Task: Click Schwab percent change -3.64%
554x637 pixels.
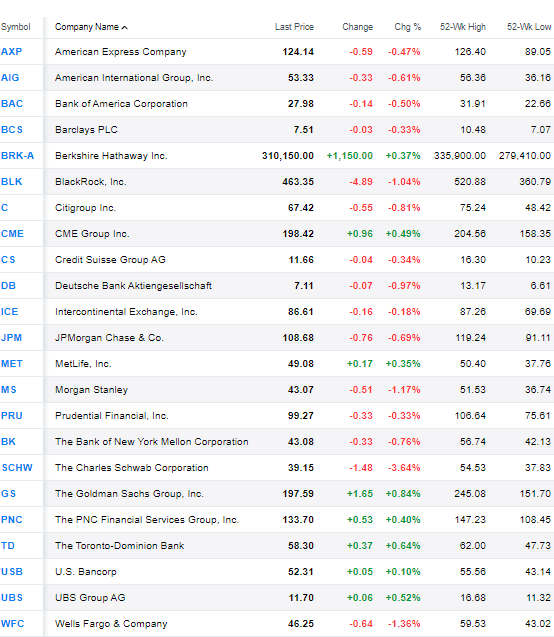Action: pyautogui.click(x=404, y=468)
